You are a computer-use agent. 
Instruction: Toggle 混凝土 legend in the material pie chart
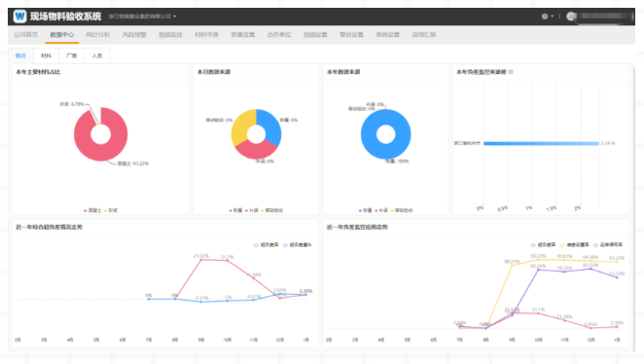pyautogui.click(x=92, y=210)
